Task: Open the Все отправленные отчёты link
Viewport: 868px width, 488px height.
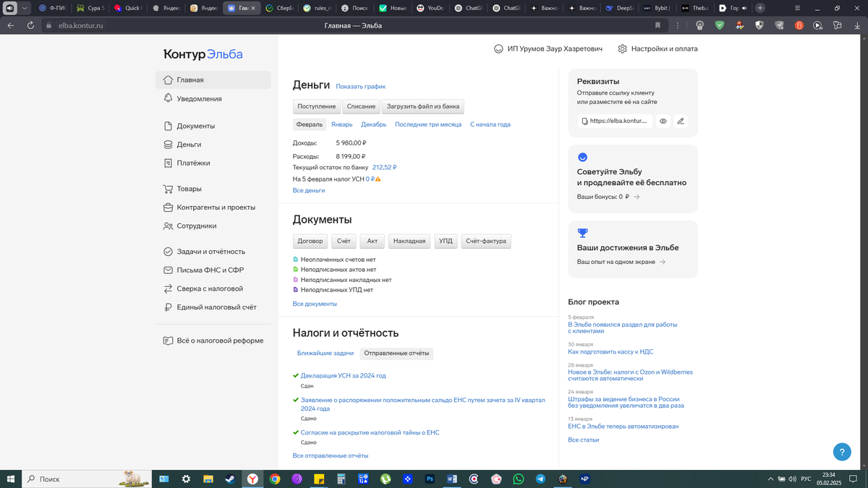Action: (x=331, y=455)
